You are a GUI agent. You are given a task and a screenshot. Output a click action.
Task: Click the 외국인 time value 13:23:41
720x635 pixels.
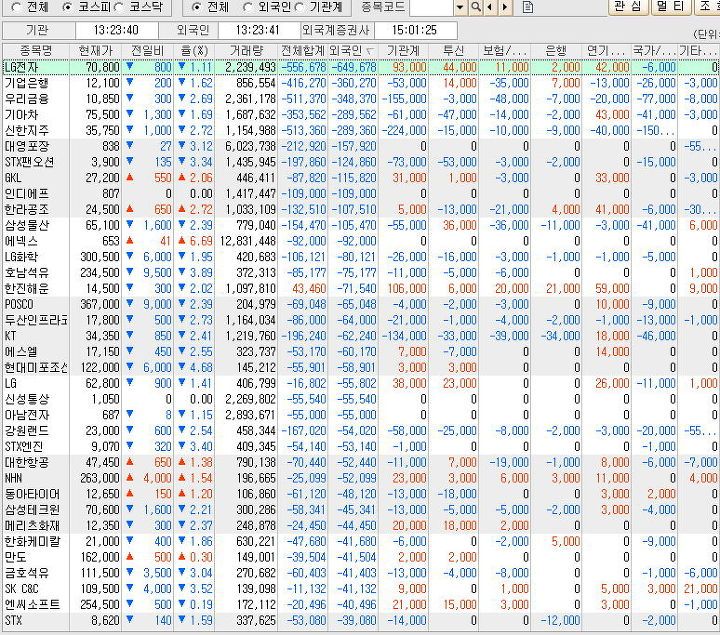pyautogui.click(x=258, y=30)
